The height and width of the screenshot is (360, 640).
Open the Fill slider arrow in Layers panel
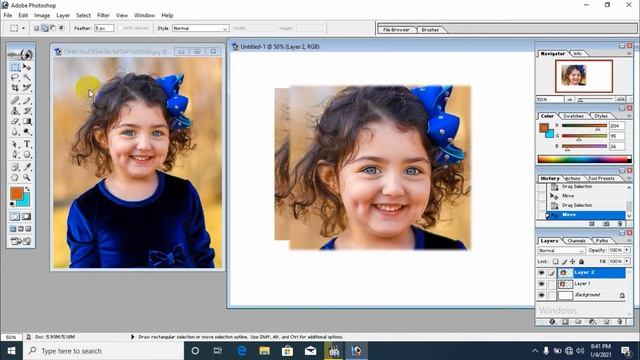[627, 261]
